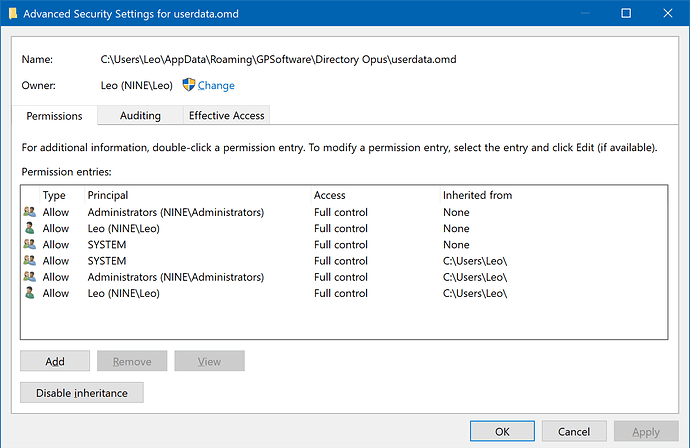Click 'Allow' in the non-inherited Administrators row
690x448 pixels.
56,212
